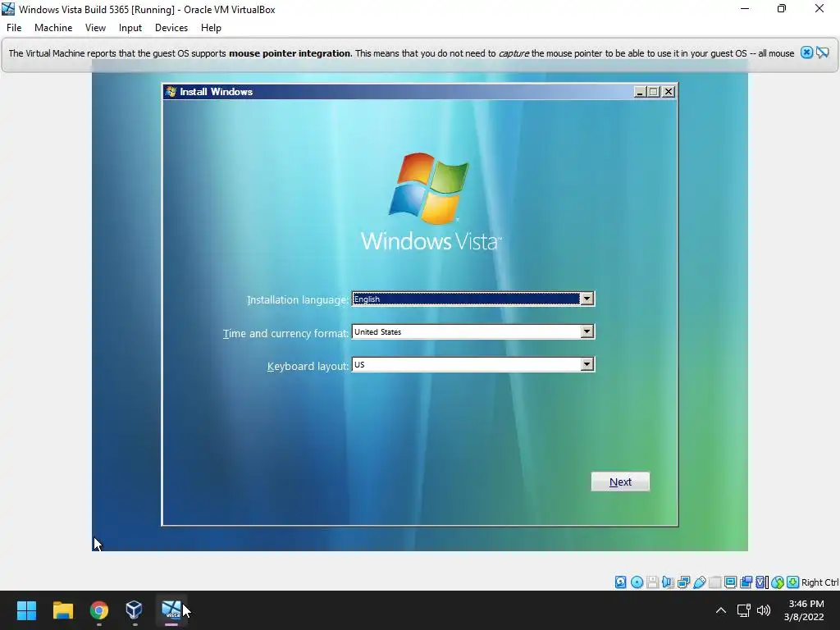
Task: Open the Windows Start menu
Action: point(26,610)
